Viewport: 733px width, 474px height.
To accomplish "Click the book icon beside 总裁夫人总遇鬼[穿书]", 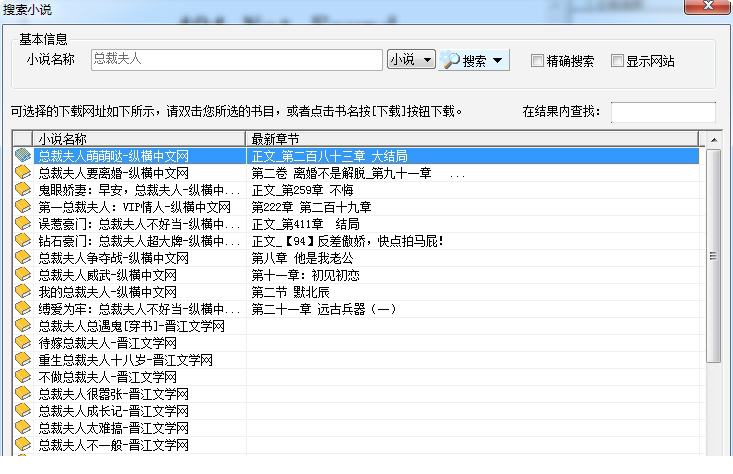I will 22,325.
